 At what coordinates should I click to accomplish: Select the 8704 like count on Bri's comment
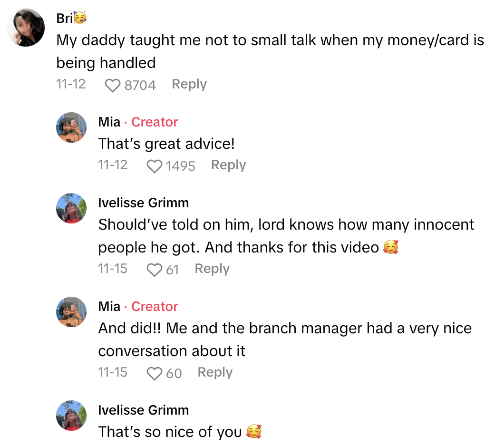[140, 85]
